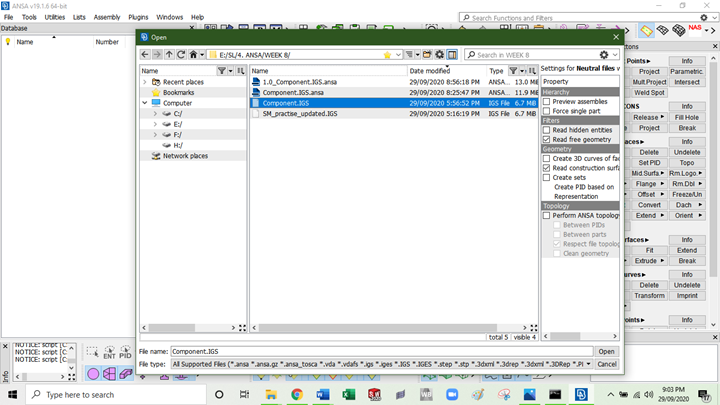The width and height of the screenshot is (720, 405).
Task: Click the file list sort columns icon
Action: 532,71
